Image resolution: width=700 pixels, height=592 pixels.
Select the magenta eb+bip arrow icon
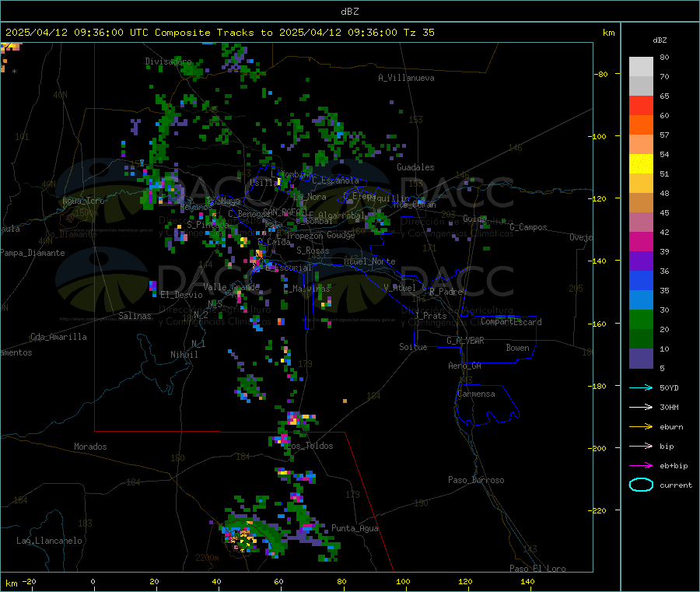tap(641, 466)
